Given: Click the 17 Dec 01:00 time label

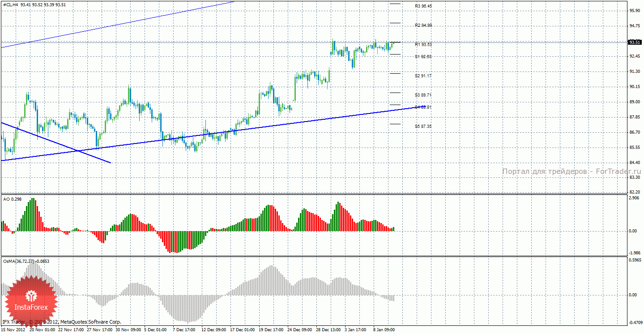Looking at the screenshot, I should (243, 330).
